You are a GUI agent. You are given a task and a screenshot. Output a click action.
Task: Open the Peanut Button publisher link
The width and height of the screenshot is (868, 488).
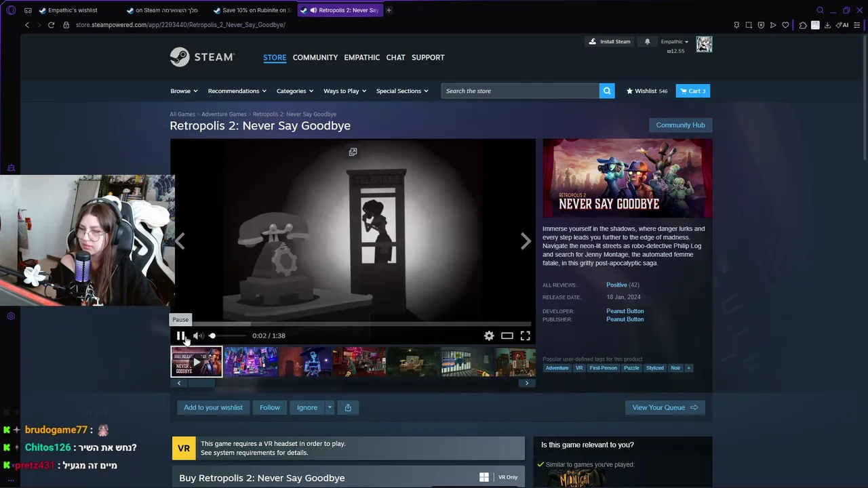[x=625, y=319]
